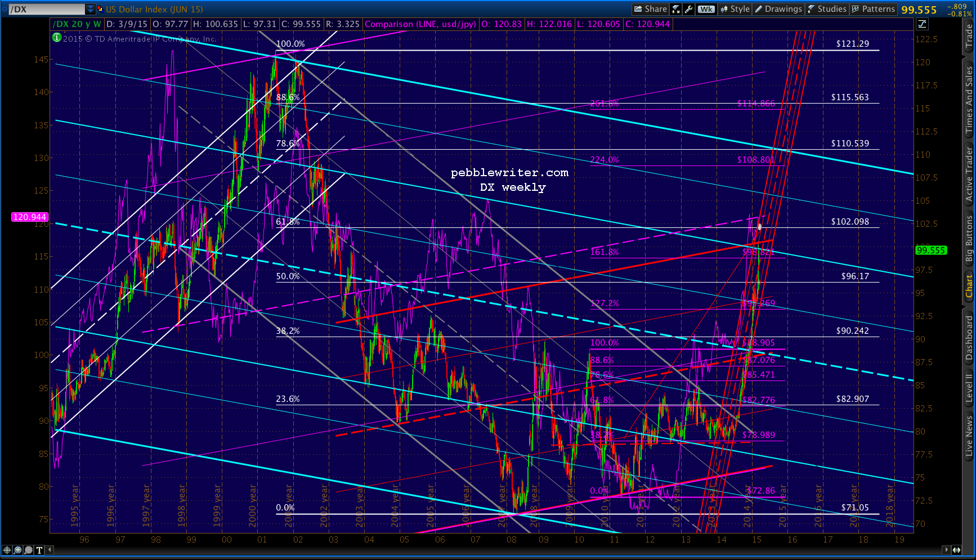
Task: Click the white 38.2% retracement label
Action: (288, 330)
